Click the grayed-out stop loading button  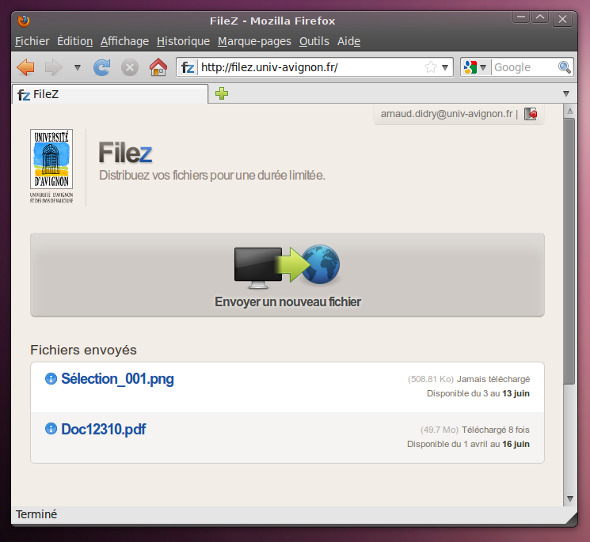click(x=130, y=68)
